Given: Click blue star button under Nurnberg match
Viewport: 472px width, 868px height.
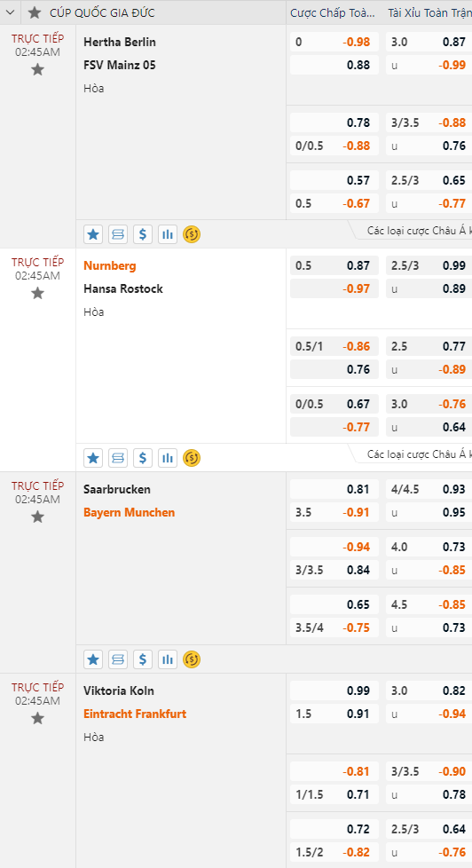Looking at the screenshot, I should tap(93, 458).
